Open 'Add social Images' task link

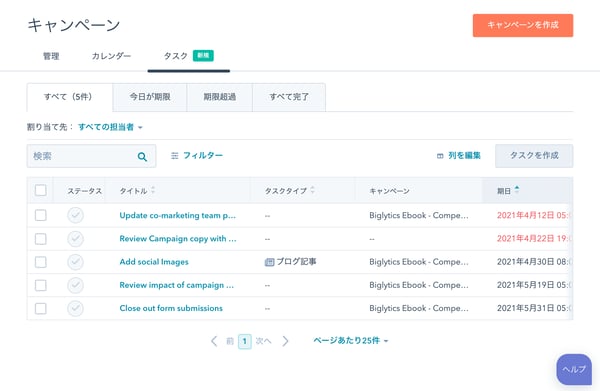[154, 262]
